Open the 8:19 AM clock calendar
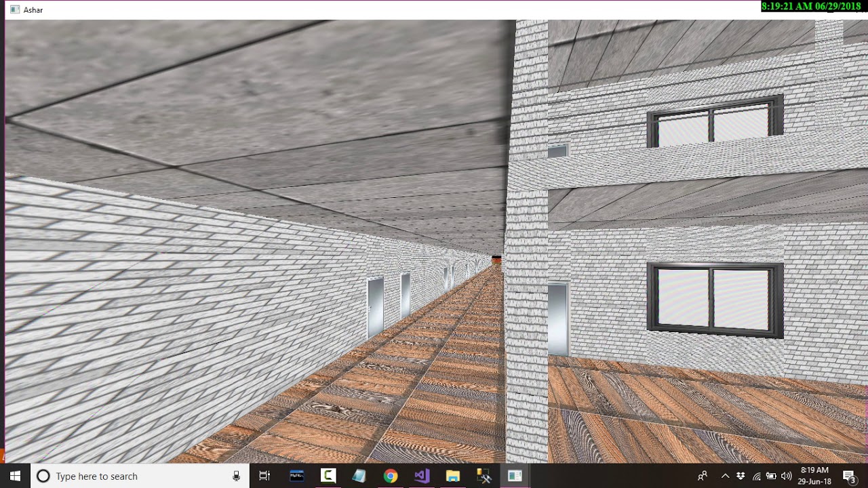 (814, 476)
